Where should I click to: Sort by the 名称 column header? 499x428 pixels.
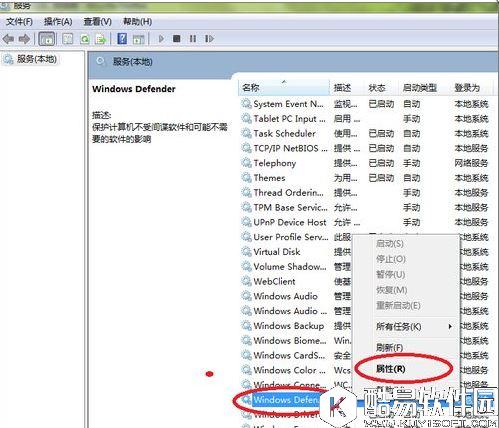click(284, 88)
